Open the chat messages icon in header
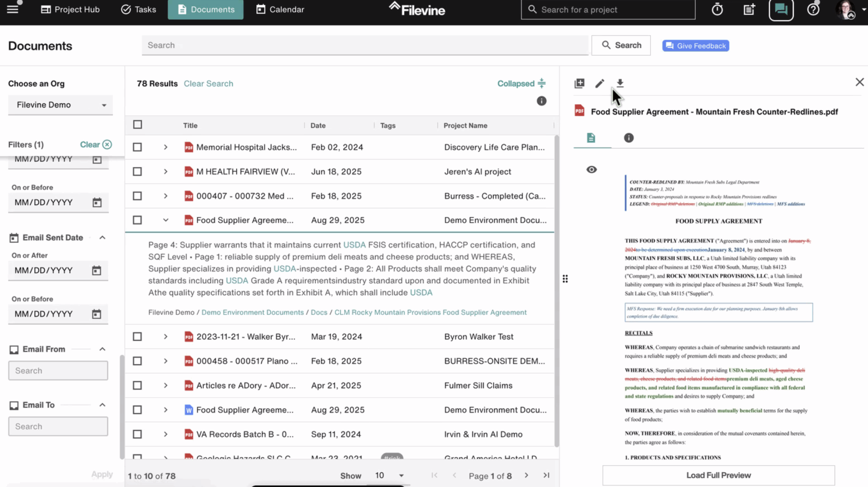Image resolution: width=868 pixels, height=487 pixels. pyautogui.click(x=781, y=9)
